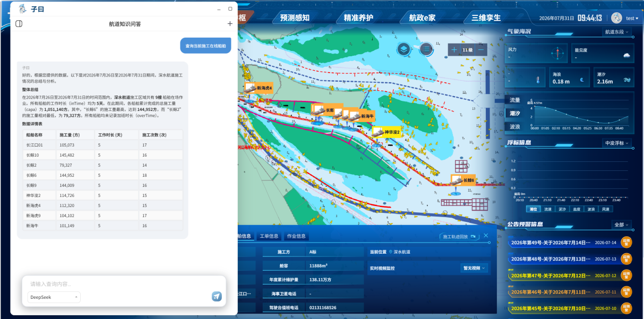Start a new chat with the plus icon
Screen dimensions: 644x319
tap(230, 24)
